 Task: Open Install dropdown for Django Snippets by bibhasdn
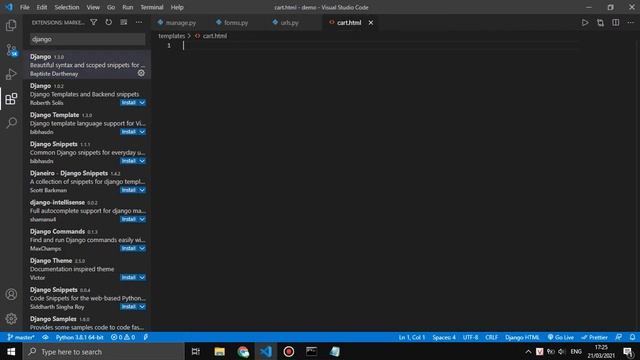coord(142,161)
